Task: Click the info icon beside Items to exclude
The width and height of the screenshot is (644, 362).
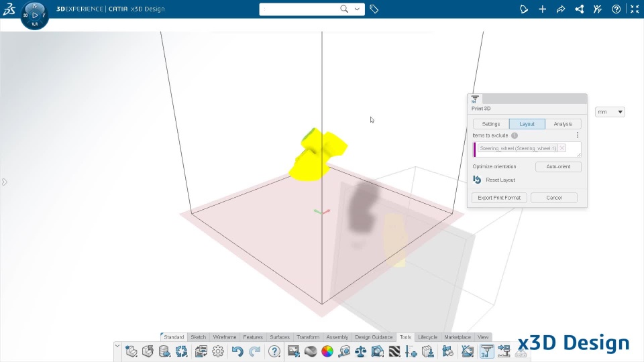Action: coord(515,135)
